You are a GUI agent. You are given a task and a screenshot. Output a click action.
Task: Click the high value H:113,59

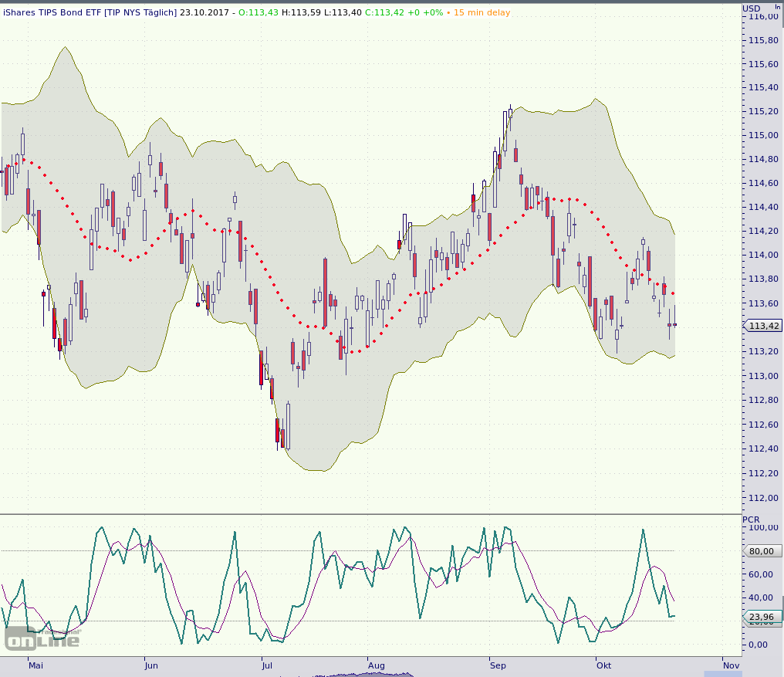301,12
